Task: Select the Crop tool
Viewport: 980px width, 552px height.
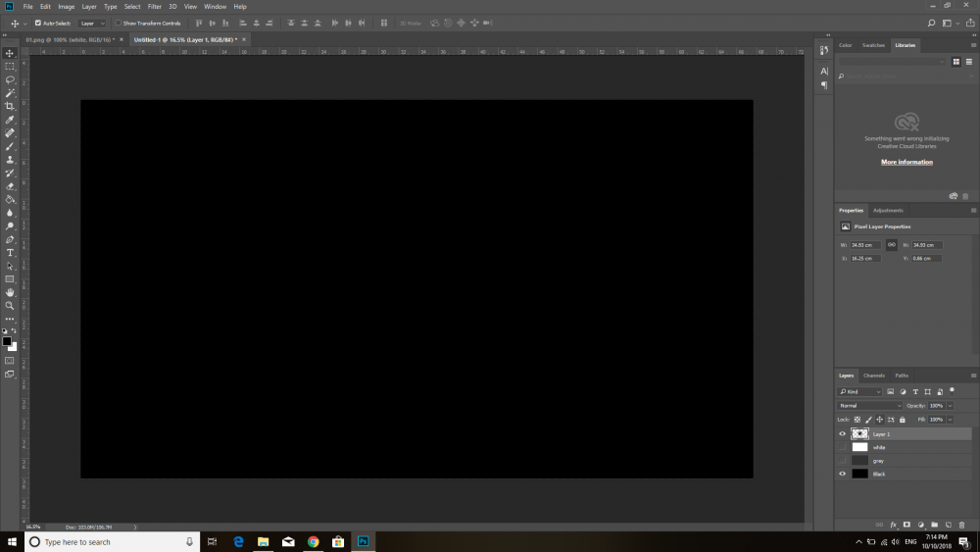Action: [10, 106]
